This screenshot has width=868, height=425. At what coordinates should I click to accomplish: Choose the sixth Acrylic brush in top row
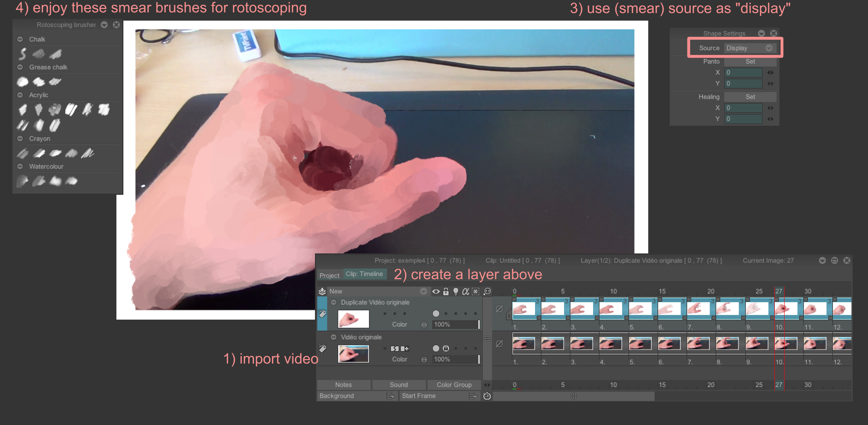(104, 109)
